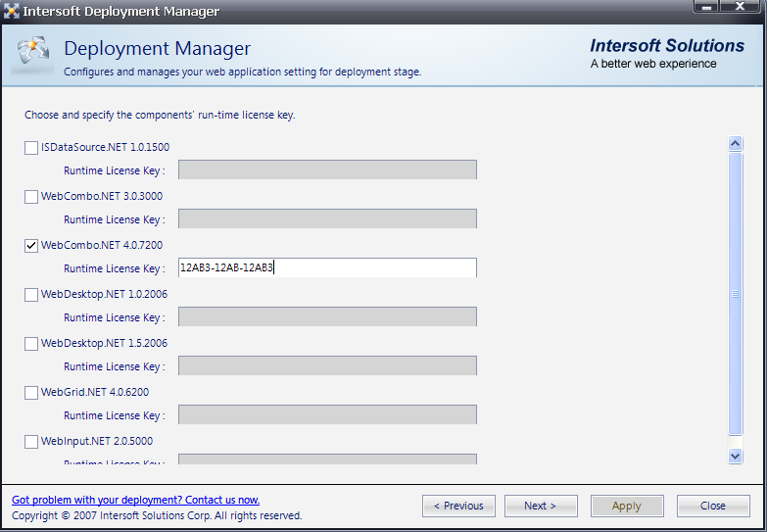
Task: Go to next step with Next button
Action: click(541, 506)
